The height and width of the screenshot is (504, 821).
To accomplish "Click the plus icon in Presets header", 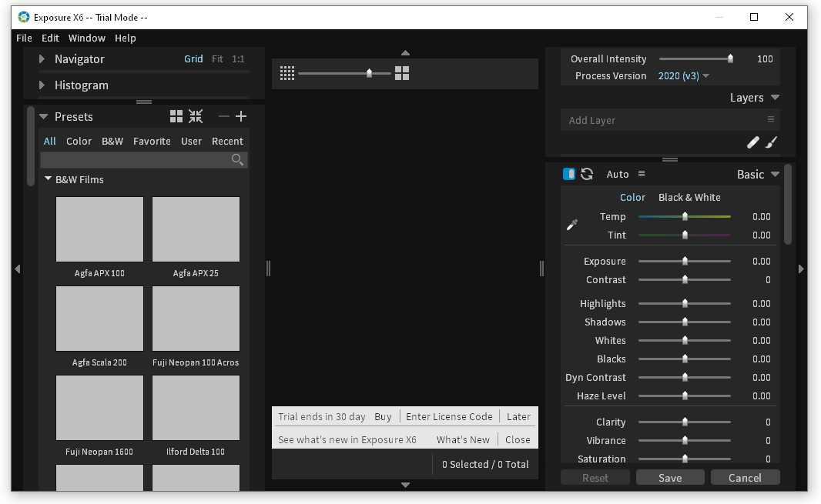I will [241, 116].
